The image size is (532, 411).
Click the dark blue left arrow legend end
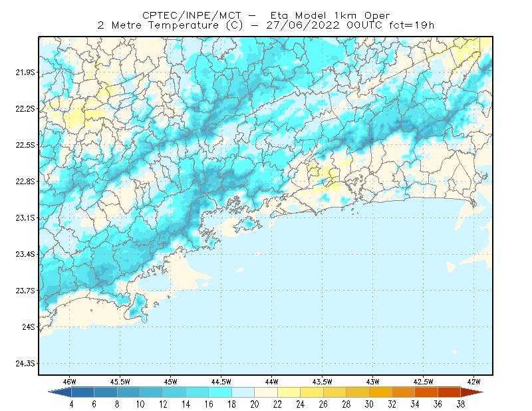point(60,392)
